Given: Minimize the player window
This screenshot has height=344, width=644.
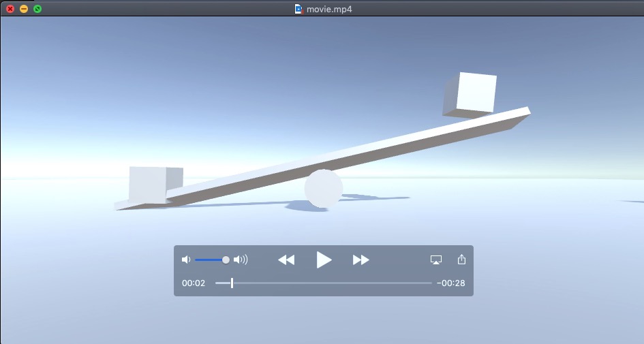Looking at the screenshot, I should pyautogui.click(x=24, y=9).
